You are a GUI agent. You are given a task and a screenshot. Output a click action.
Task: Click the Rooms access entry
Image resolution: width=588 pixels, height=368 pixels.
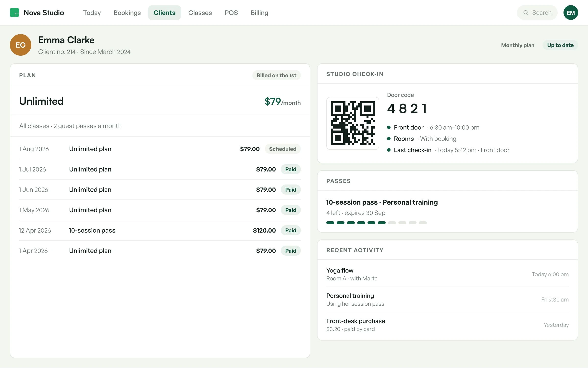(x=422, y=139)
